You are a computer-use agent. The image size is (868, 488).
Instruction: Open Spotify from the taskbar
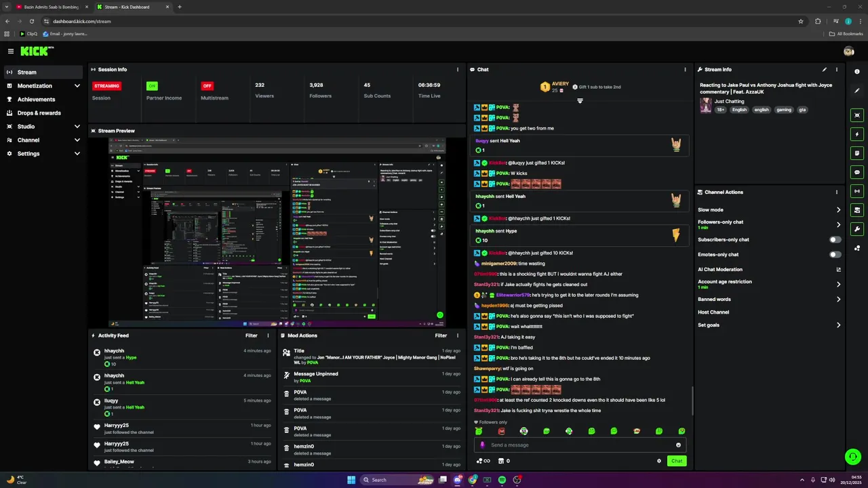(502, 480)
